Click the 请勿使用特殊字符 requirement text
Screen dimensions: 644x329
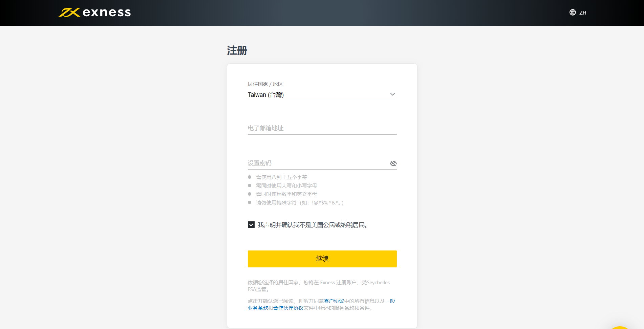click(300, 203)
